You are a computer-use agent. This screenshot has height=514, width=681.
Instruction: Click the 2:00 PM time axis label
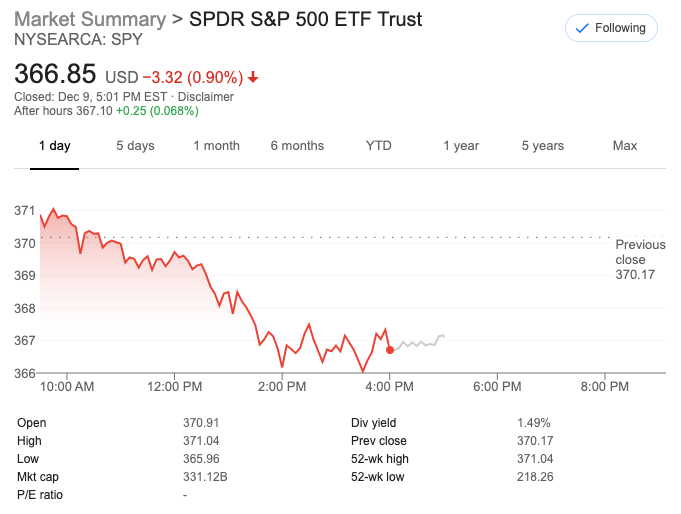tap(282, 386)
